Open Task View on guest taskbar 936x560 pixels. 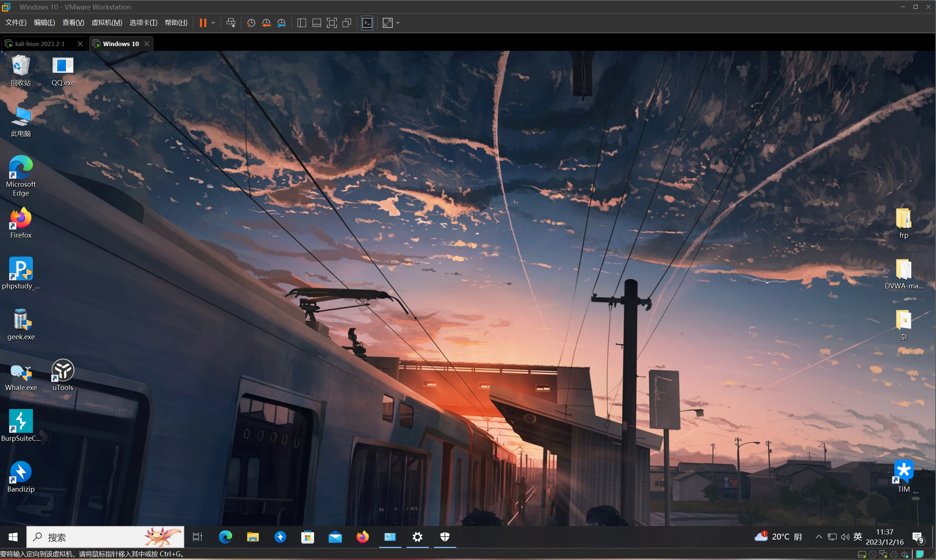pyautogui.click(x=197, y=537)
